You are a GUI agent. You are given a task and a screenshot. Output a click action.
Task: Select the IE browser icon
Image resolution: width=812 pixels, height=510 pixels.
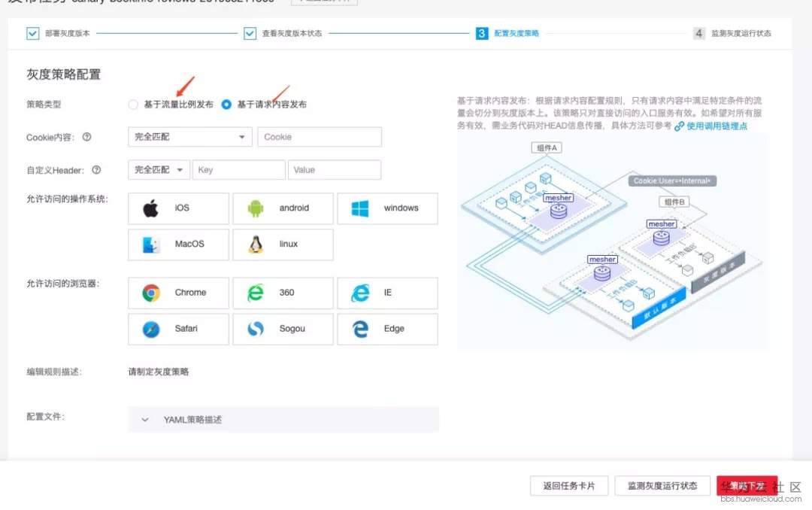click(360, 293)
